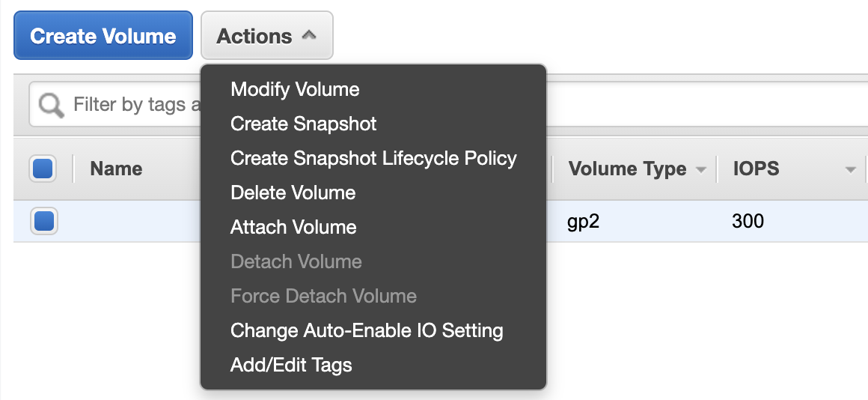Sort by Volume Type column header
Image resolution: width=868 pixels, height=400 pixels.
click(627, 169)
